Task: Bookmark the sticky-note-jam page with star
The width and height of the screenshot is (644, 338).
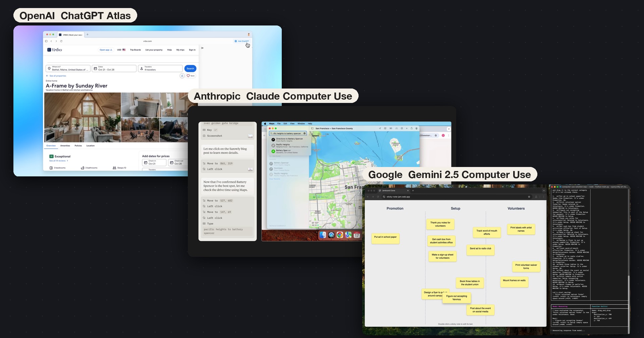Action: click(x=529, y=197)
